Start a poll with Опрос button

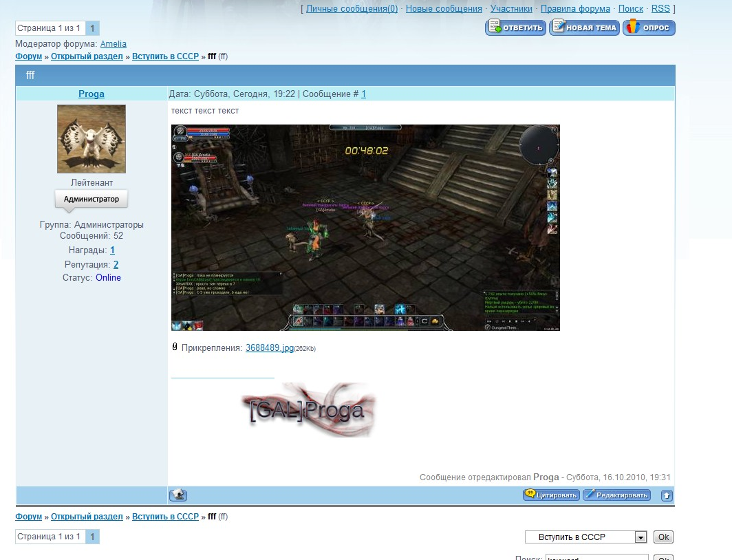click(649, 28)
